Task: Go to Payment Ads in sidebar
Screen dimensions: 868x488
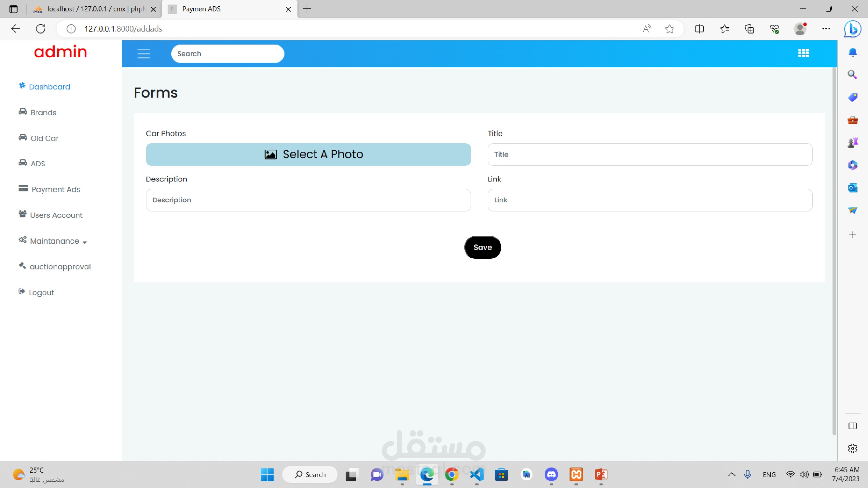Action: (x=56, y=189)
